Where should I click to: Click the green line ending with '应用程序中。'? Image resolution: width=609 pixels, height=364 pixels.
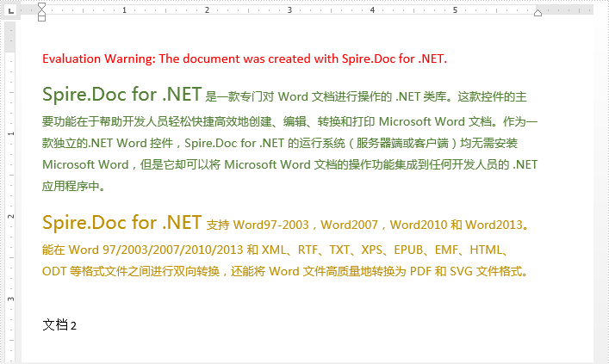[x=74, y=186]
